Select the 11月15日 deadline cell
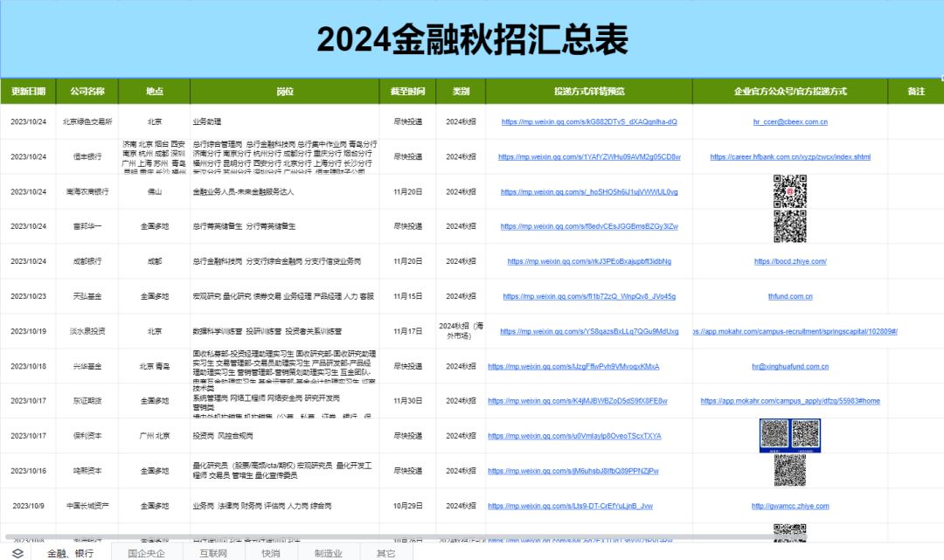 pyautogui.click(x=407, y=296)
